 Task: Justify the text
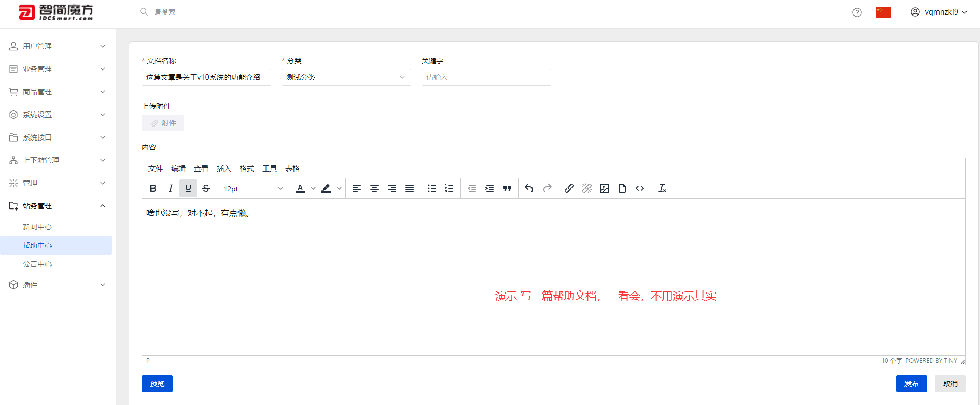coord(410,188)
